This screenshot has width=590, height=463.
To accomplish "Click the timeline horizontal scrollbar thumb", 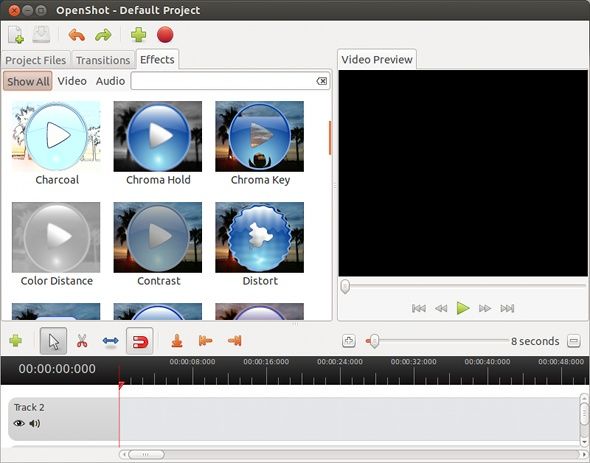I will tap(146, 454).
